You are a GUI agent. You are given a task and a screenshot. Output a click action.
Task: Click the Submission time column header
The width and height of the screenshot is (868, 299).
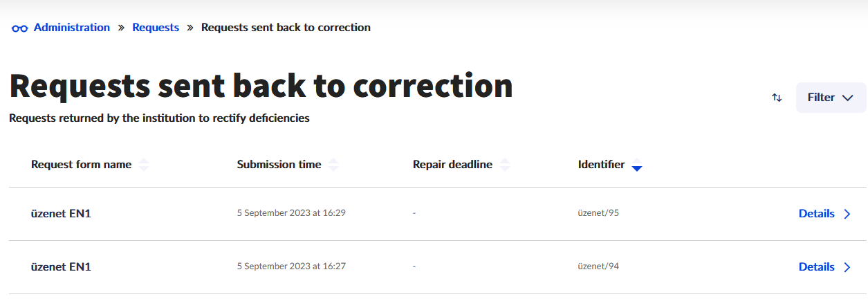coord(279,165)
